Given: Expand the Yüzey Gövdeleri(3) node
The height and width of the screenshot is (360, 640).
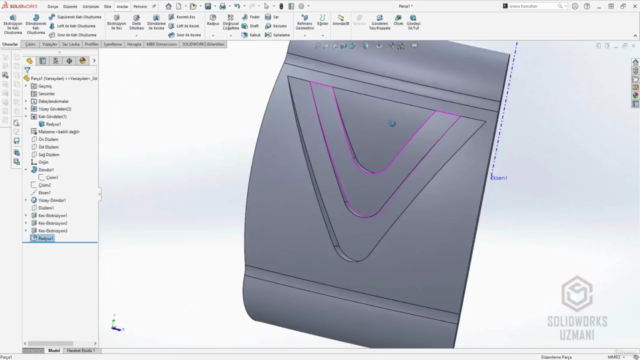Looking at the screenshot, I should 26,109.
